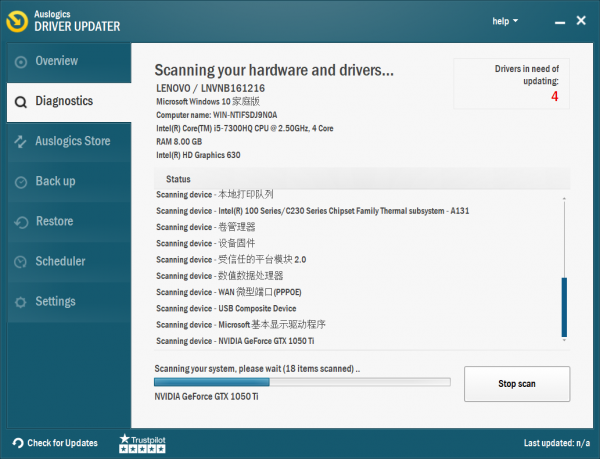Select the platform module 2.0 row
This screenshot has width=600, height=459.
(231, 260)
